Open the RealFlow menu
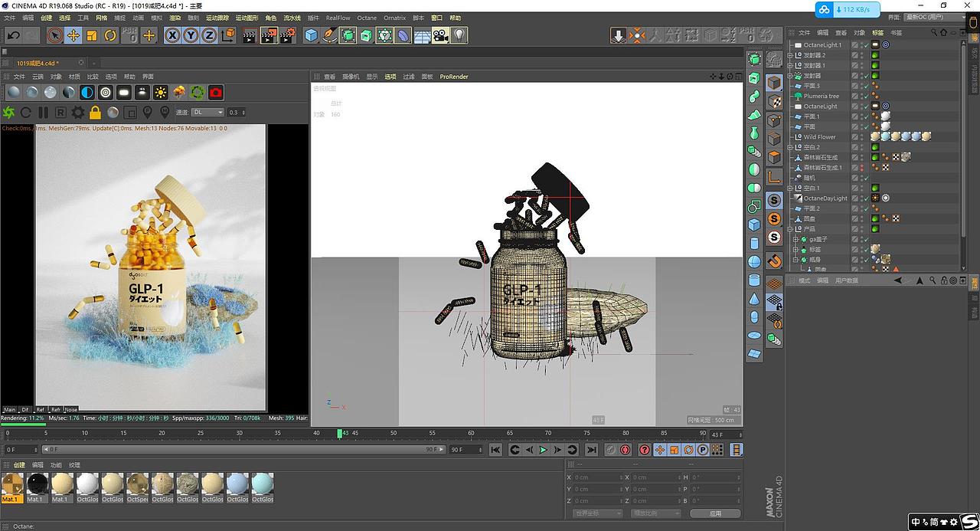The width and height of the screenshot is (980, 531). pos(338,18)
